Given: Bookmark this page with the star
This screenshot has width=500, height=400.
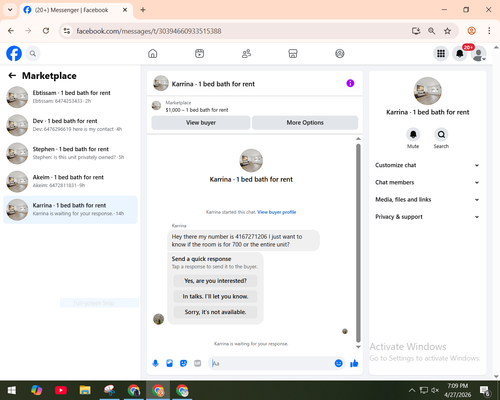Looking at the screenshot, I should [x=447, y=31].
